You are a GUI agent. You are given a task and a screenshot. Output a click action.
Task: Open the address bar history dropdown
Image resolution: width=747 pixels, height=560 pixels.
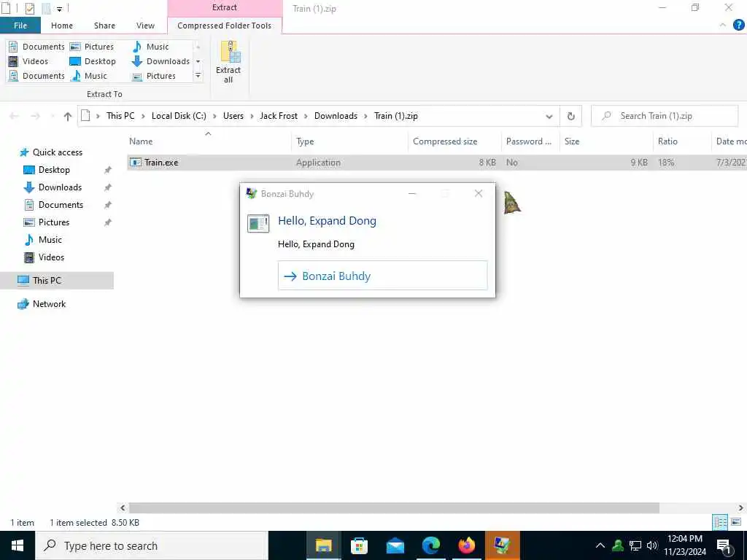[x=549, y=116]
